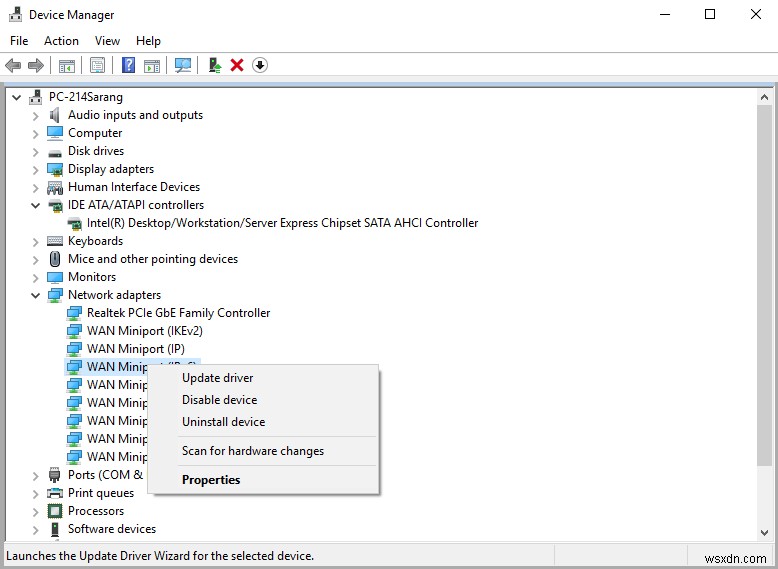
Task: Click Scan for hardware changes toolbar icon
Action: [x=183, y=65]
